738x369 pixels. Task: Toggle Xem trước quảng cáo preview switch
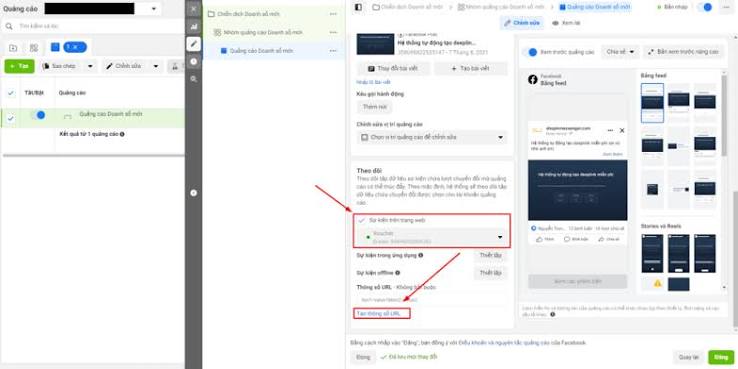[x=529, y=52]
